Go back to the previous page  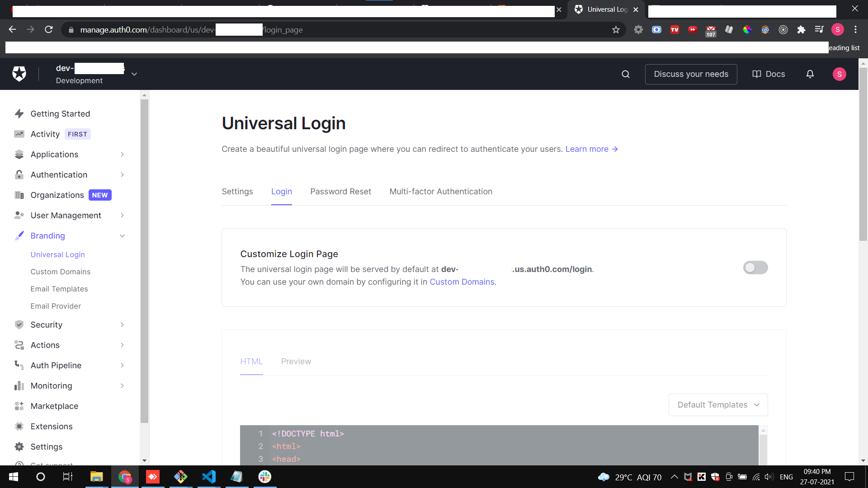point(12,30)
